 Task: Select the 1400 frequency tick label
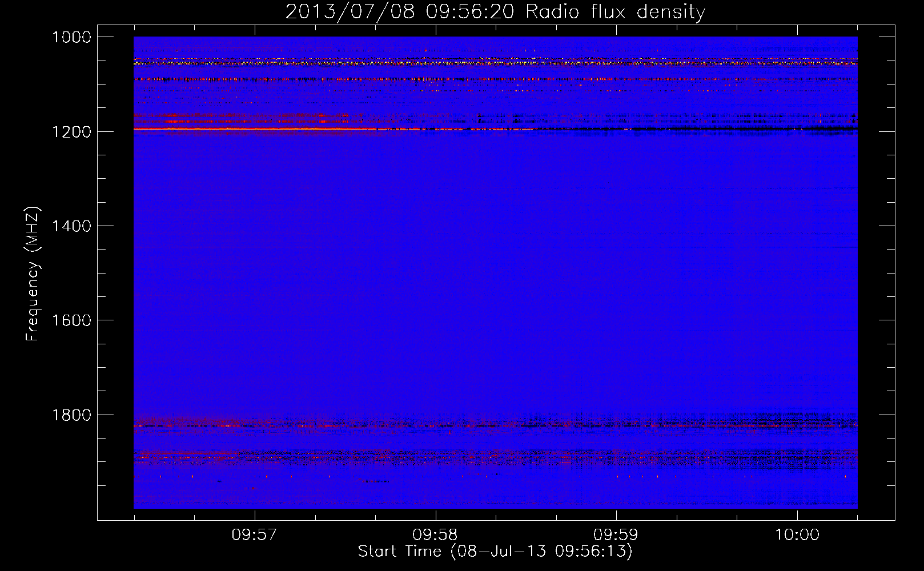click(72, 226)
